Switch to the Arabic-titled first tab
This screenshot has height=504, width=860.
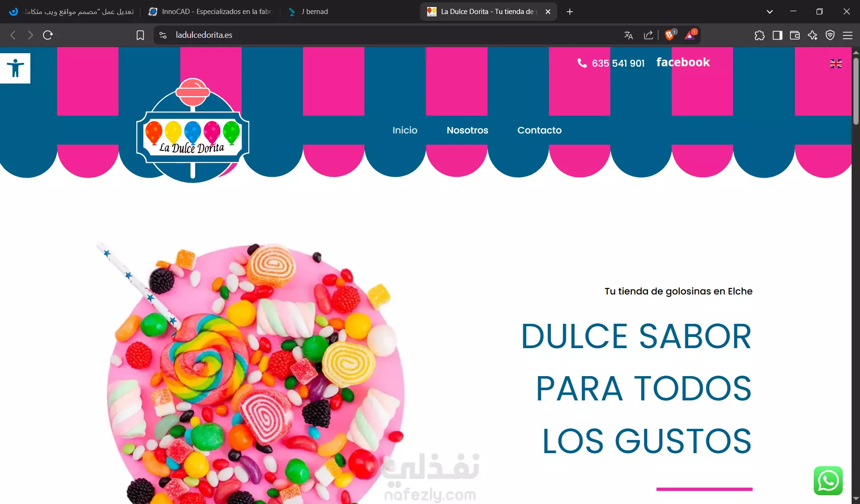[71, 12]
